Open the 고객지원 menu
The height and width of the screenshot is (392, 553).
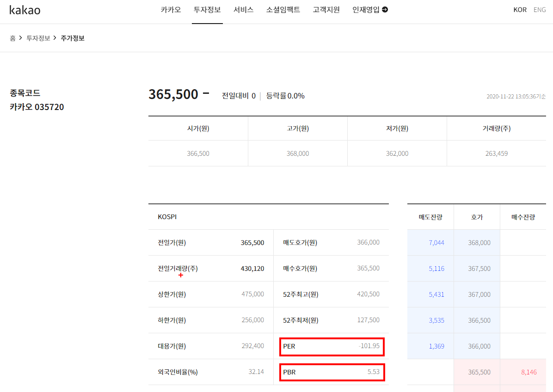326,10
